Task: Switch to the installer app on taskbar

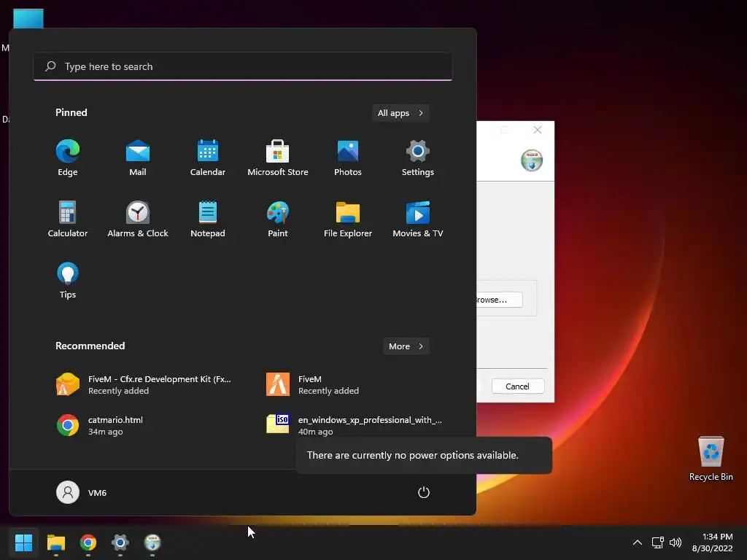Action: click(152, 542)
